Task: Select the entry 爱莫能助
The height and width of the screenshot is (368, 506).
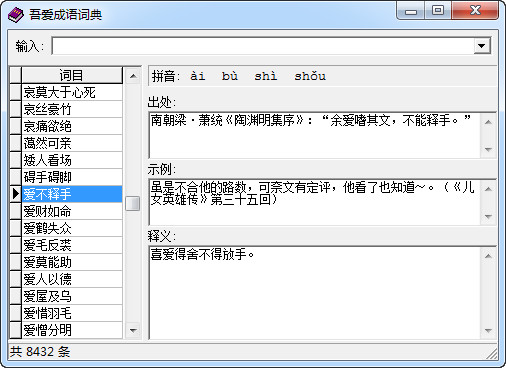Action: (72, 262)
